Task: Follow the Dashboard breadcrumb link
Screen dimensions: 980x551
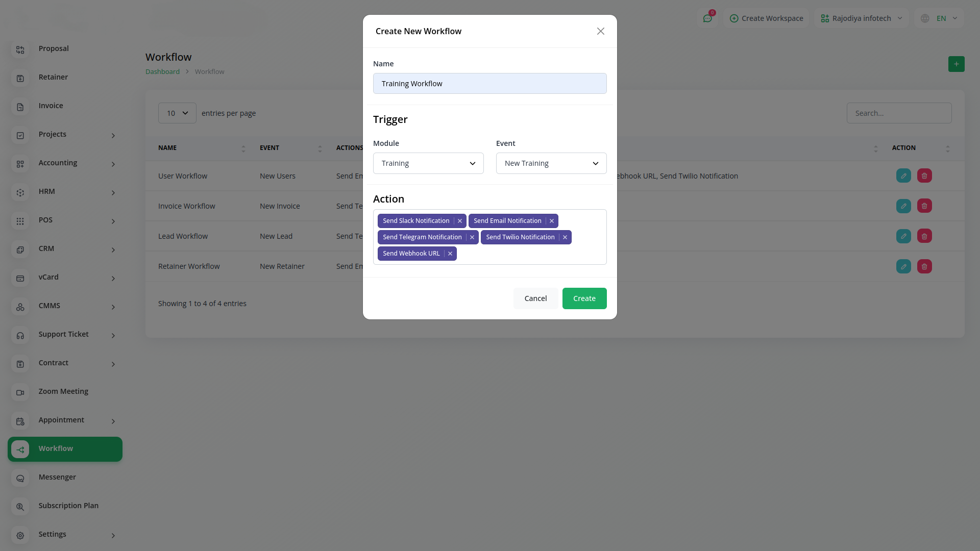Action: (x=162, y=71)
